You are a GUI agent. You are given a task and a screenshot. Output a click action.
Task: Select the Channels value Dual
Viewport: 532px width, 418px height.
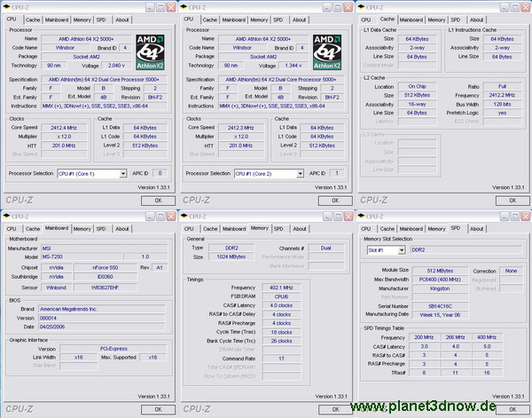[325, 248]
